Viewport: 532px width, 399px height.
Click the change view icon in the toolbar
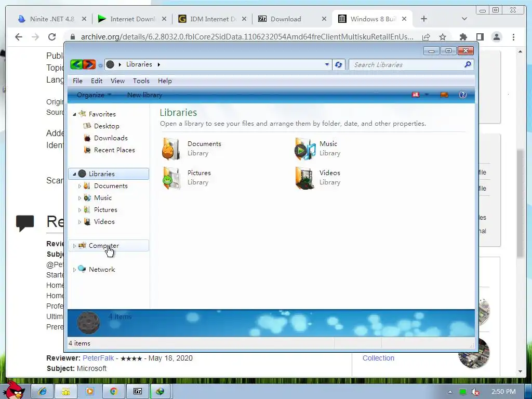click(416, 95)
